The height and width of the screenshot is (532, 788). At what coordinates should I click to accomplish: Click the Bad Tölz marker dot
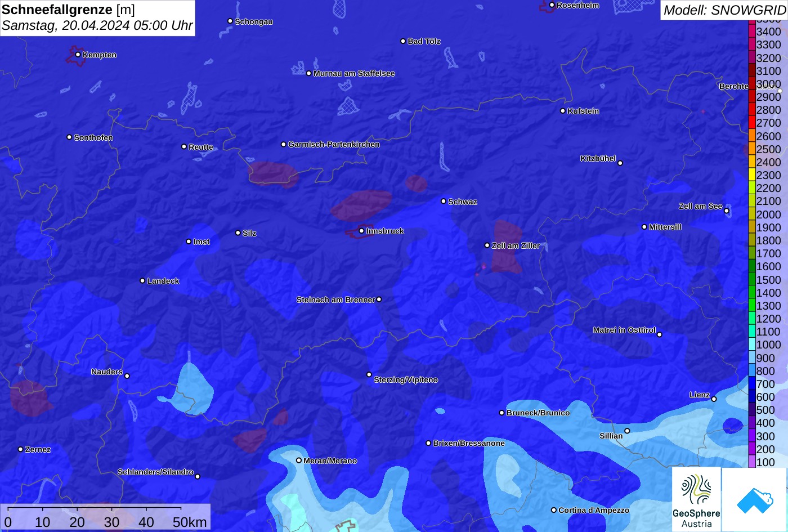point(403,41)
